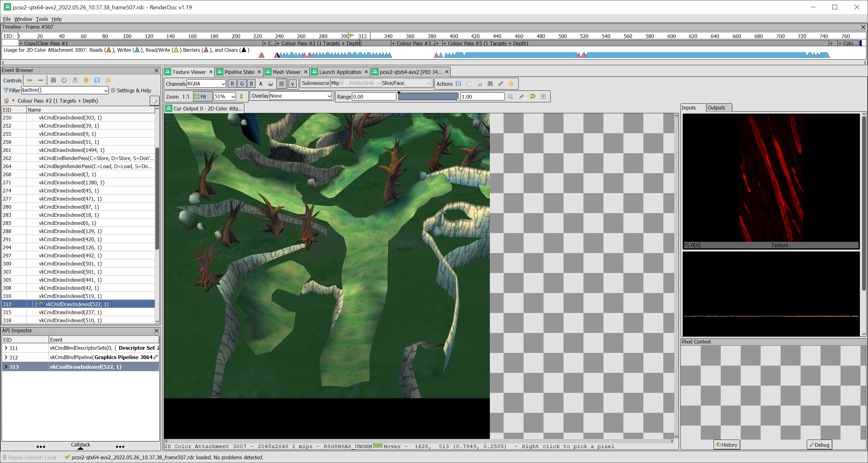The width and height of the screenshot is (868, 463).
Task: Open the Overlay None dropdown
Action: 300,96
